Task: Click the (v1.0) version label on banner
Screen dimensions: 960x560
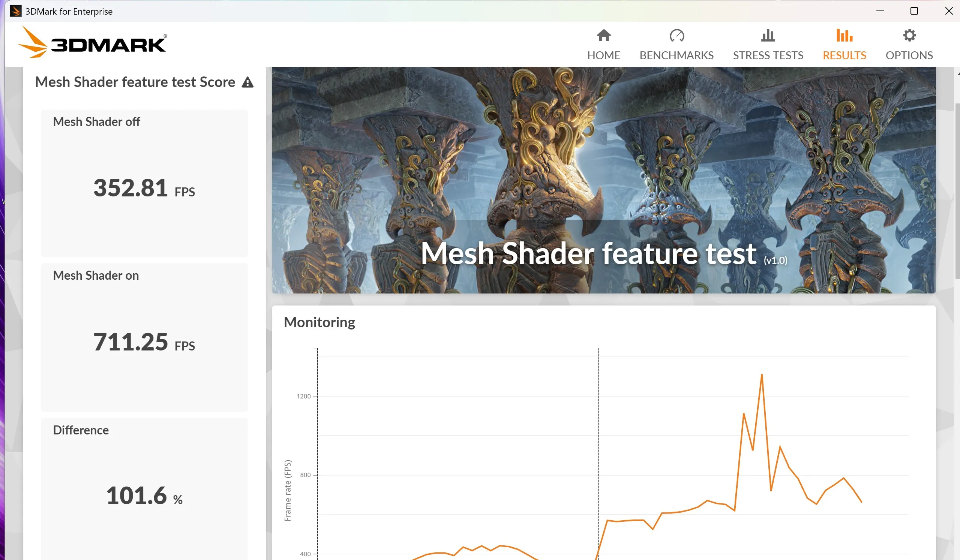Action: (775, 261)
